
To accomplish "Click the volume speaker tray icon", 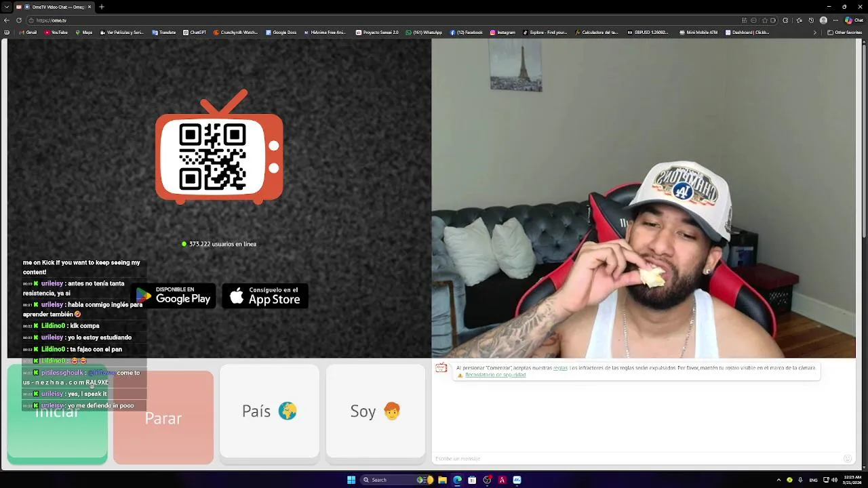I will tap(834, 480).
